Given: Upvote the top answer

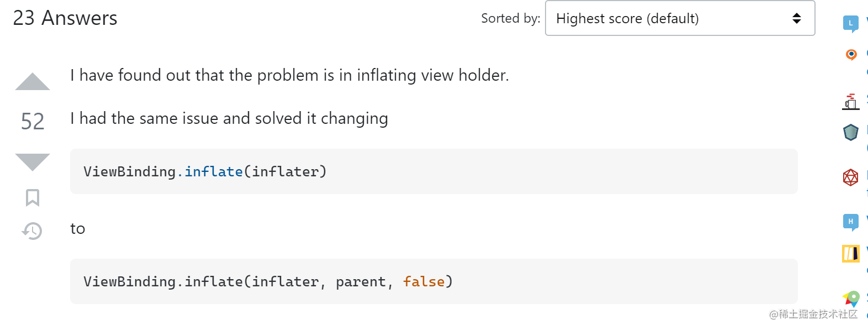Looking at the screenshot, I should pos(31,81).
